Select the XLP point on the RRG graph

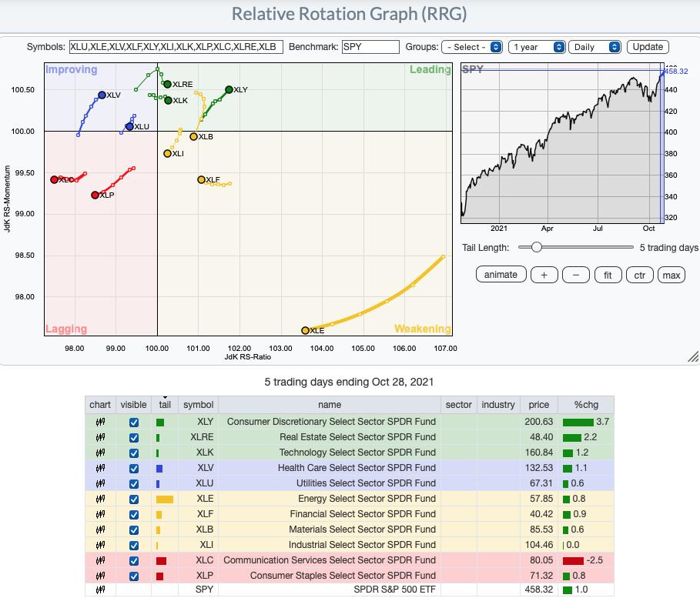95,195
